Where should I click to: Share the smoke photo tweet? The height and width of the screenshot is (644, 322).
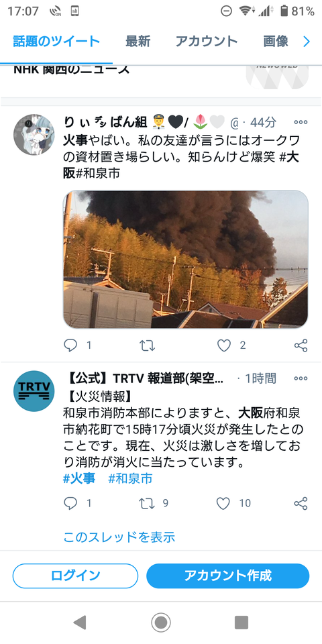coord(301,345)
